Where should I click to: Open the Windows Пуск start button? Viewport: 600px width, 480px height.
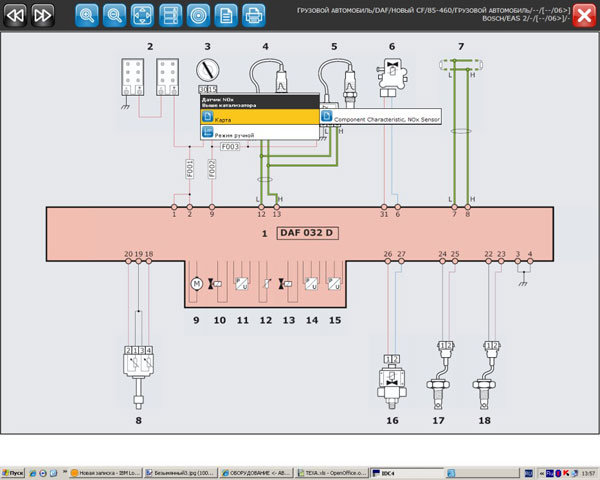coord(13,473)
